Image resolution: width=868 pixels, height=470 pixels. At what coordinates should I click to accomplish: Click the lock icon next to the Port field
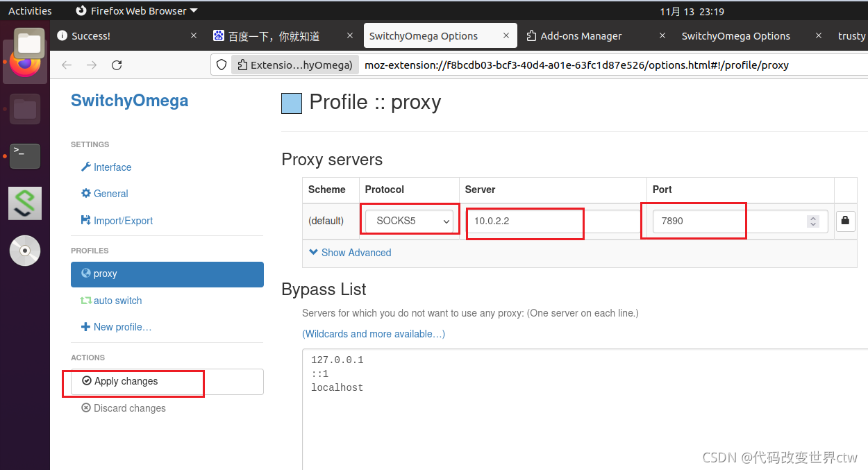[845, 221]
